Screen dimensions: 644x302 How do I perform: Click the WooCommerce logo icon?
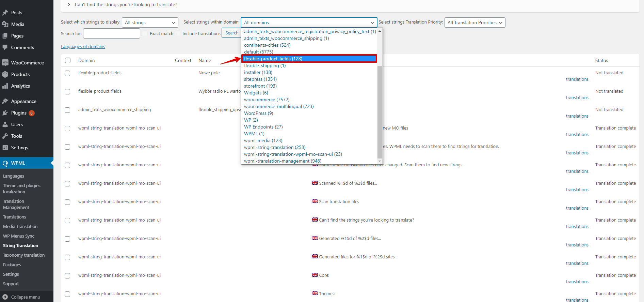tap(5, 63)
